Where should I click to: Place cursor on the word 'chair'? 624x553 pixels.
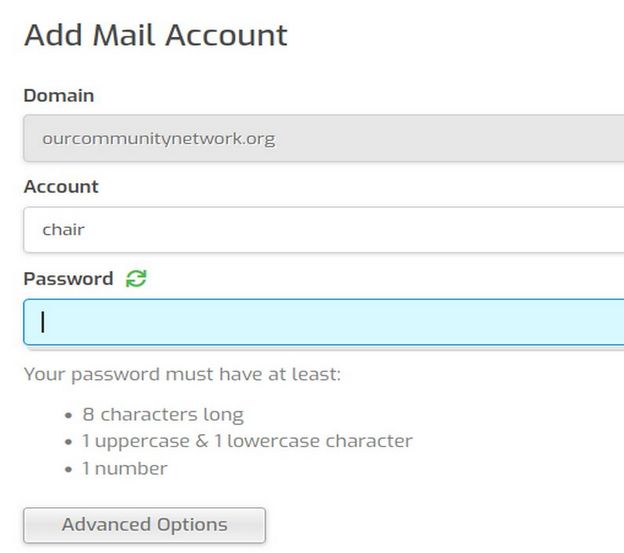(63, 230)
